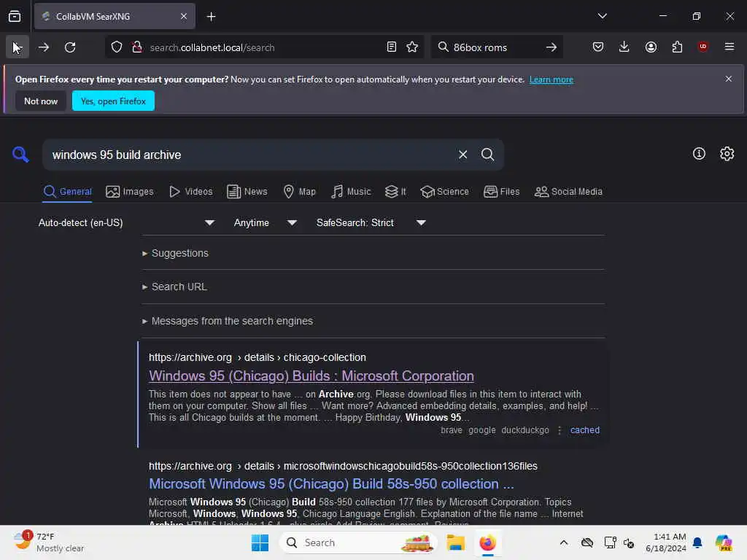747x560 pixels.
Task: Switch to Videos category tab
Action: pos(190,192)
